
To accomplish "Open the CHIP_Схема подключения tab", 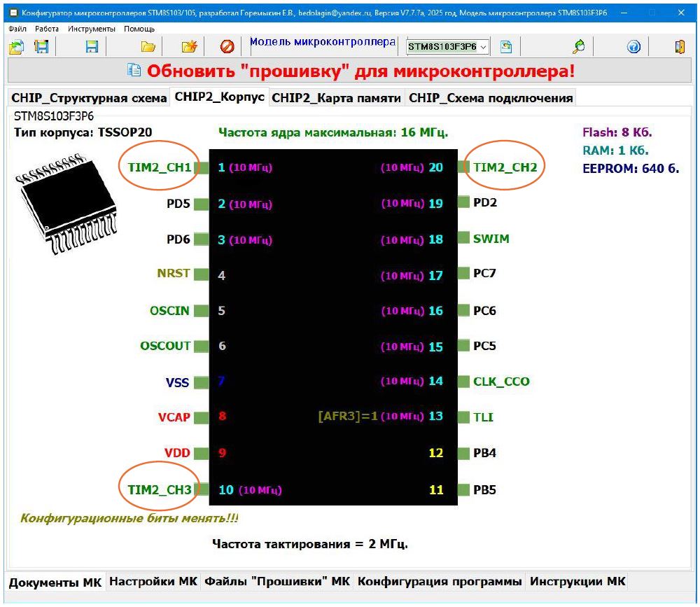I will pyautogui.click(x=491, y=98).
